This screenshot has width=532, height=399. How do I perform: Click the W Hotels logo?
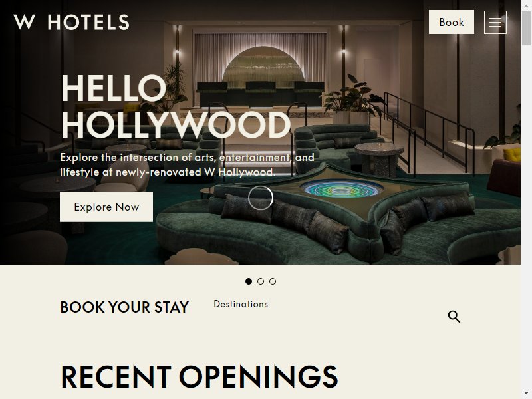click(71, 22)
